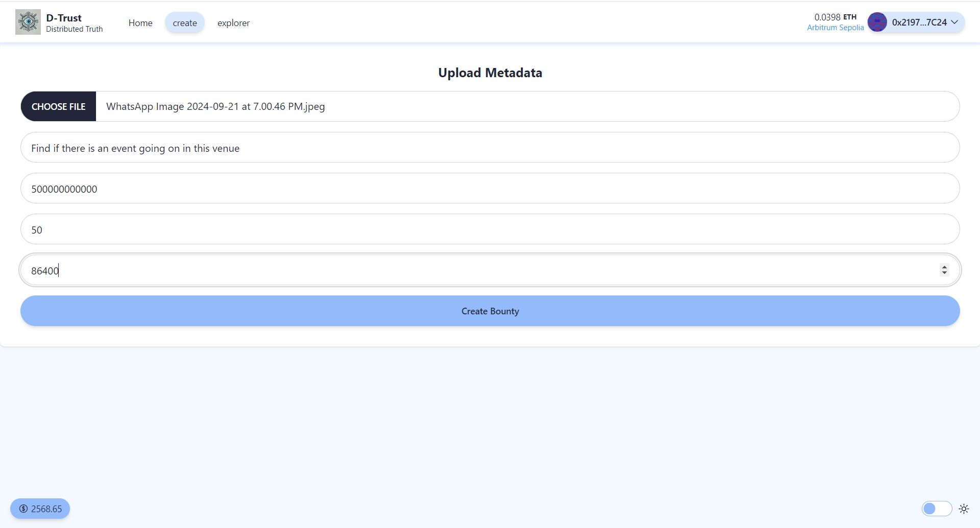Viewport: 980px width, 528px height.
Task: Click the selected WhatsApp Image file name
Action: click(x=216, y=106)
